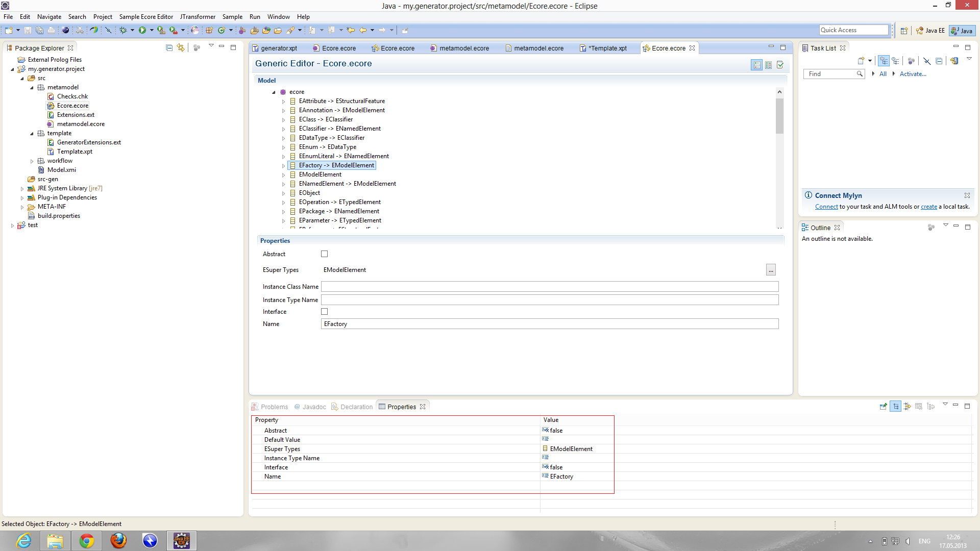Screen dimensions: 980x551
Task: Open Chrome from the taskbar
Action: click(87, 541)
